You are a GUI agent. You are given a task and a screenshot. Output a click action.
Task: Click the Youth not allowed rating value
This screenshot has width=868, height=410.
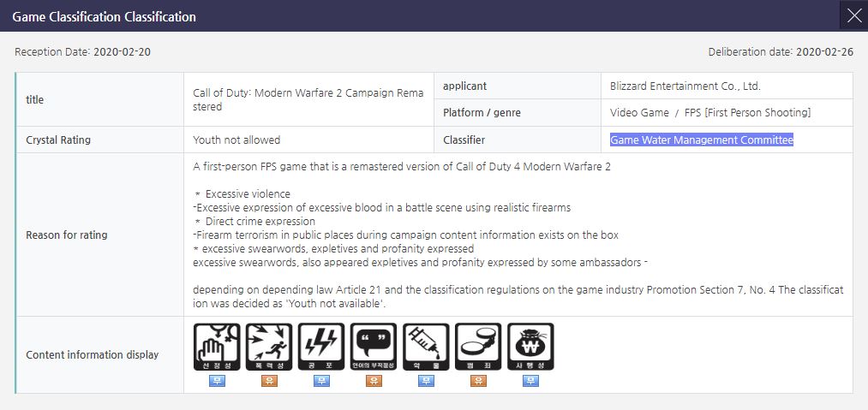[x=236, y=140]
